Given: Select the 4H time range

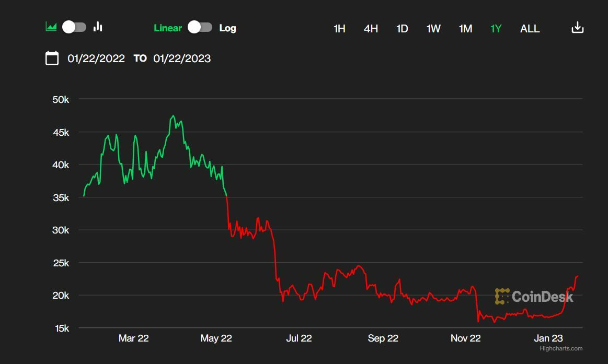Looking at the screenshot, I should point(371,29).
